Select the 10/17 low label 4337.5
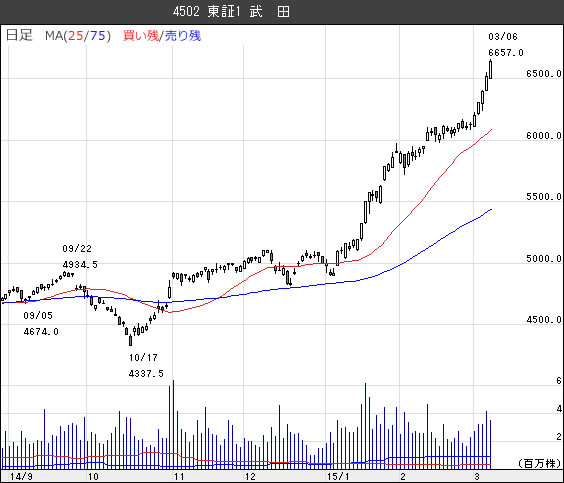Screen dimensions: 564x483 click(x=146, y=374)
